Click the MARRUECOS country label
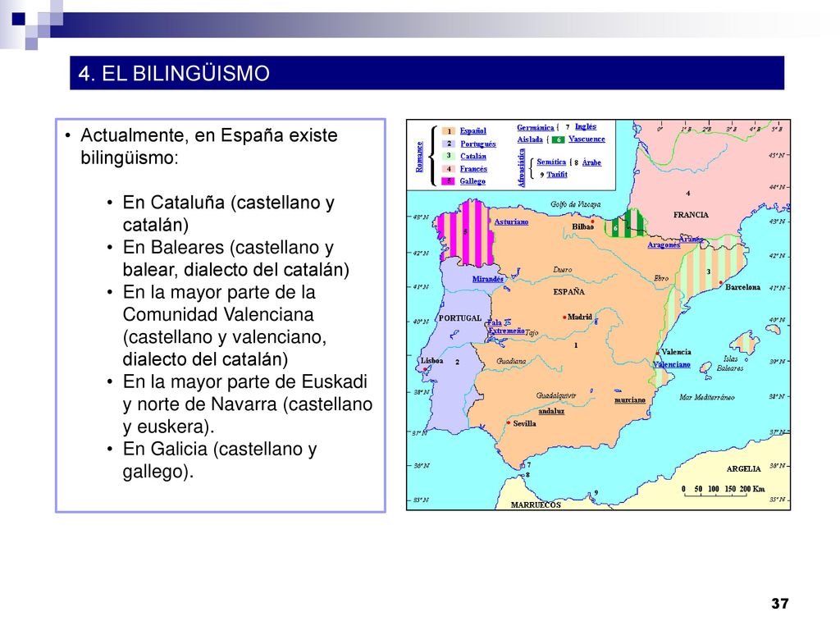 click(536, 504)
